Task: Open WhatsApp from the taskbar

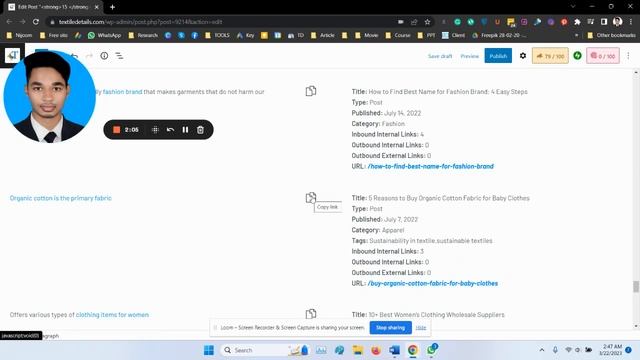Action: tap(431, 350)
